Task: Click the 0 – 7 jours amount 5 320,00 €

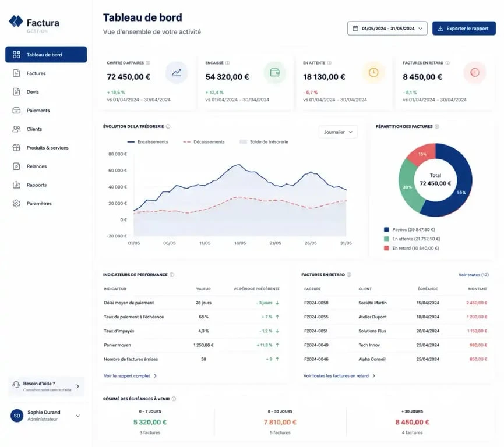Action: tap(150, 423)
